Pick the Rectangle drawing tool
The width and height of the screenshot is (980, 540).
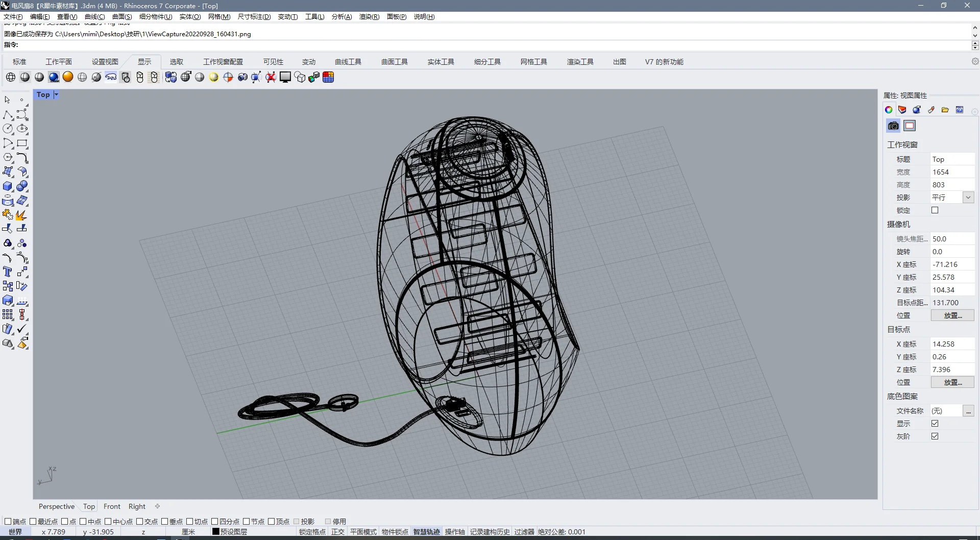(22, 143)
